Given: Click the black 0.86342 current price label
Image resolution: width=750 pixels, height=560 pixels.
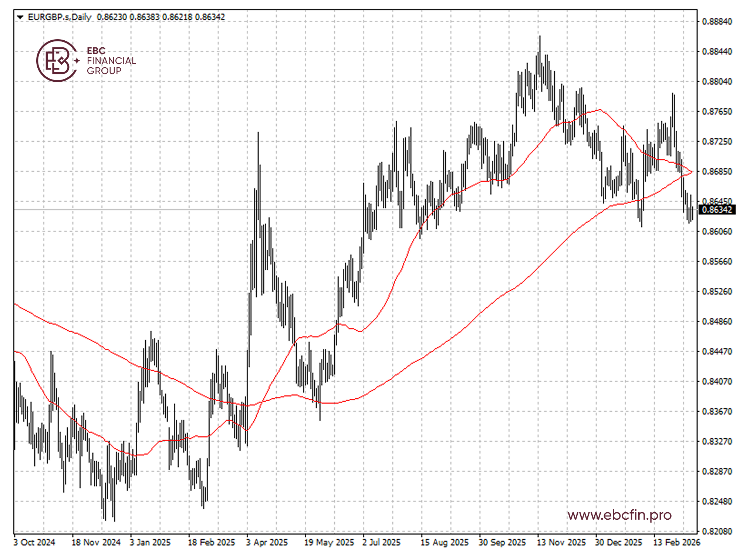Looking at the screenshot, I should (717, 210).
